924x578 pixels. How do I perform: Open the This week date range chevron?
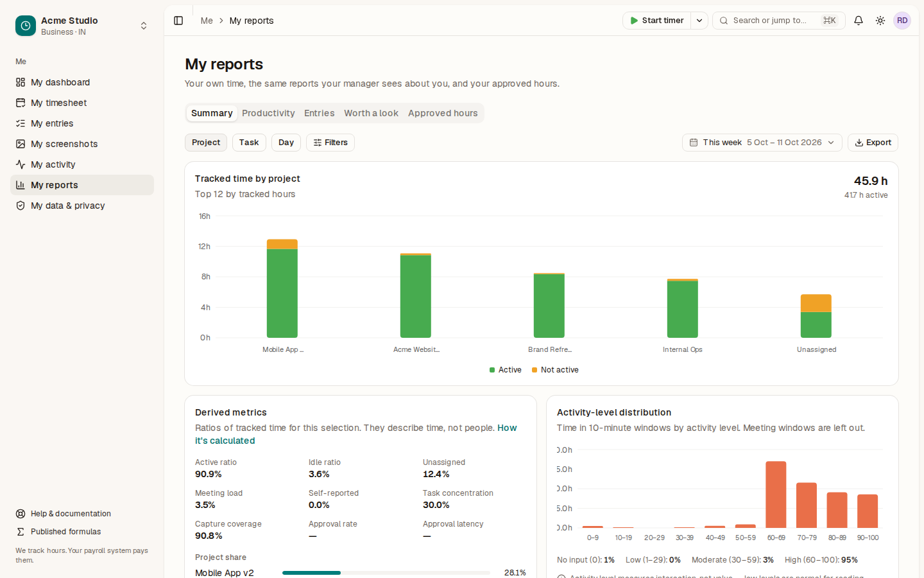[x=832, y=143]
